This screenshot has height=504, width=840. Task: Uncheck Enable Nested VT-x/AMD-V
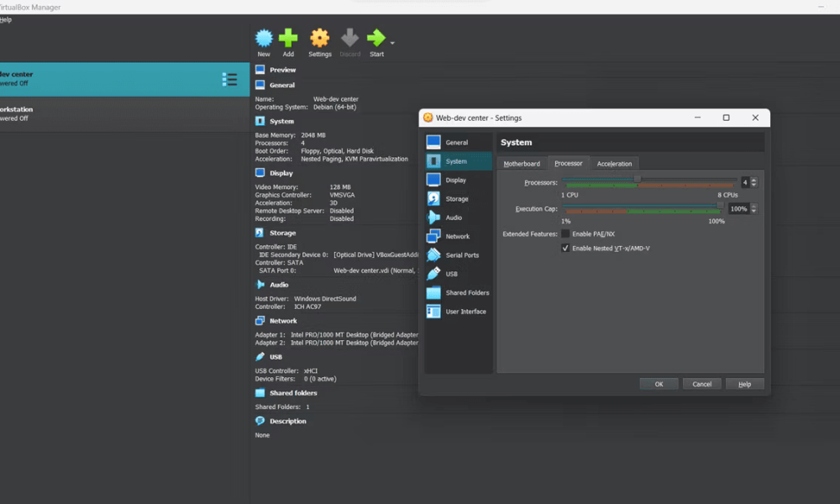[x=565, y=248]
